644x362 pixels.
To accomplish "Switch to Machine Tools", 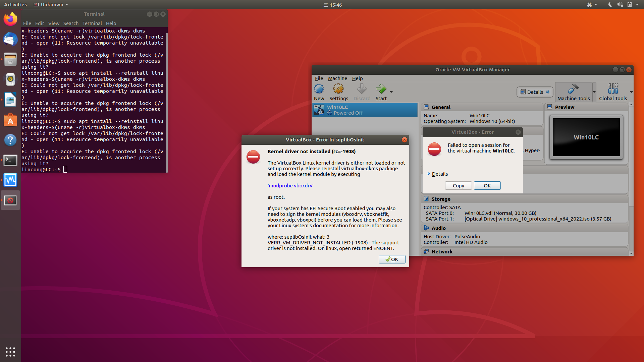I will (573, 92).
